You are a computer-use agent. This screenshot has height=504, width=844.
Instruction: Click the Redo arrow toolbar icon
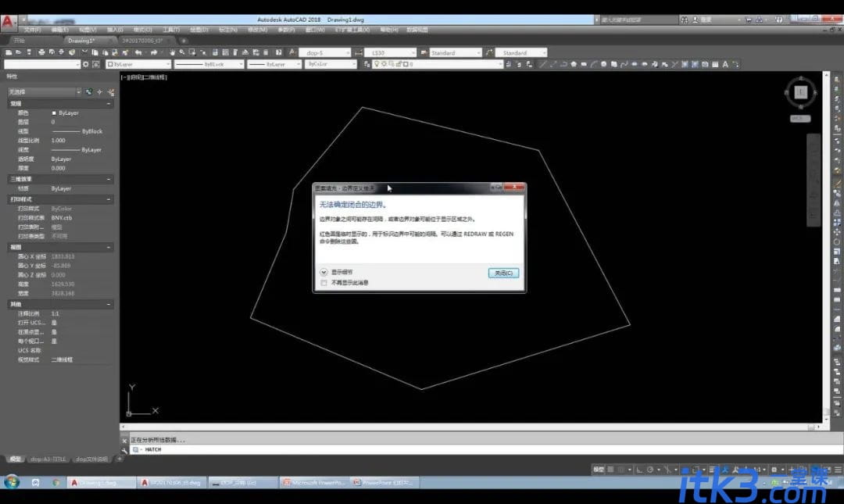154,52
